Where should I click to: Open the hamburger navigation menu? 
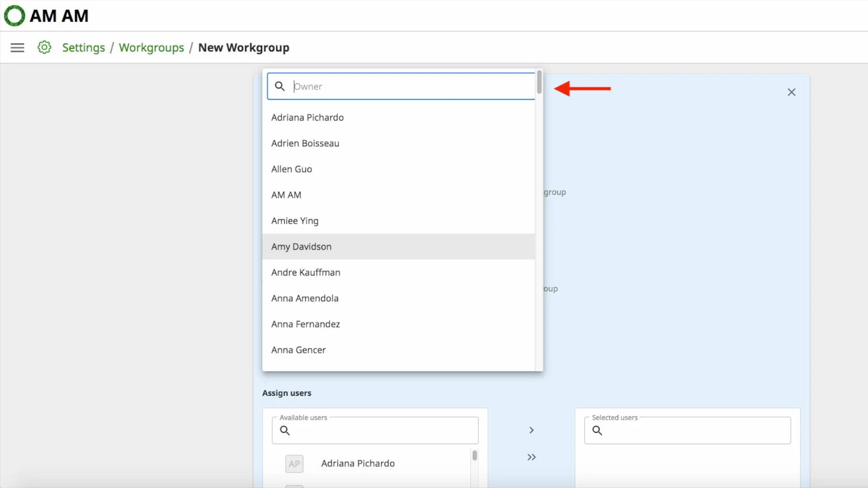[17, 47]
